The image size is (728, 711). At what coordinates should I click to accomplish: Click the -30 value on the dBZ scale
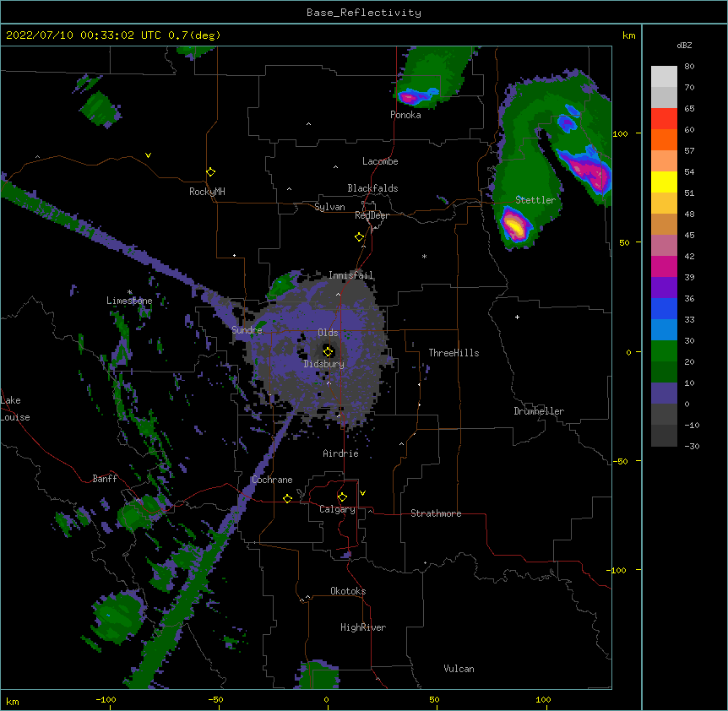(692, 446)
